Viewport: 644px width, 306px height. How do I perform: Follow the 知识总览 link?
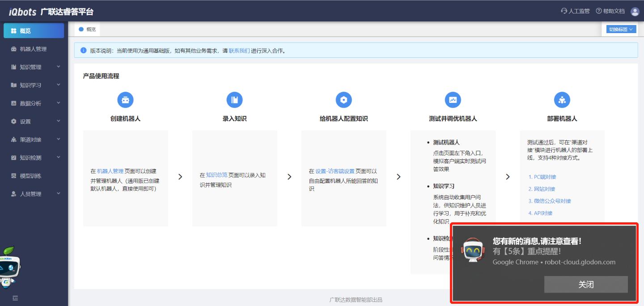point(216,175)
